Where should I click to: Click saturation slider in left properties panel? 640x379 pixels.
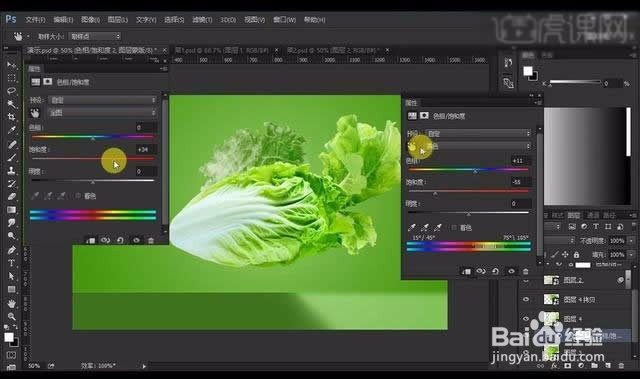[x=93, y=158]
